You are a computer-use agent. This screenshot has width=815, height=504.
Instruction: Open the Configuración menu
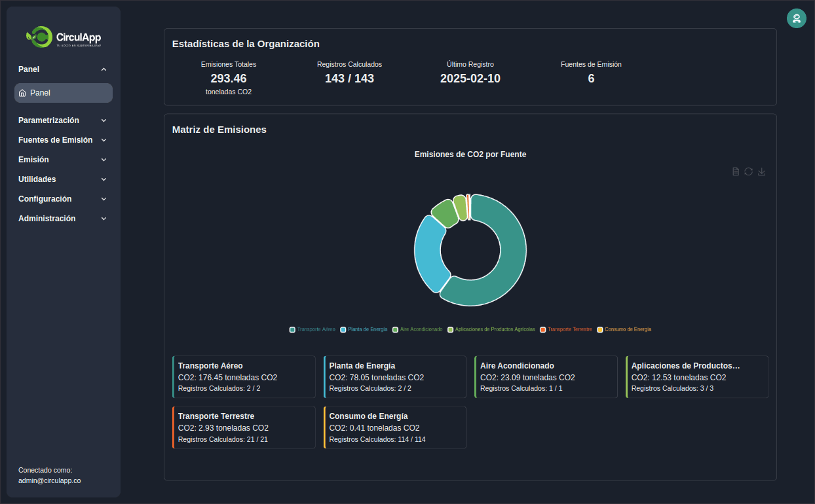(63, 199)
